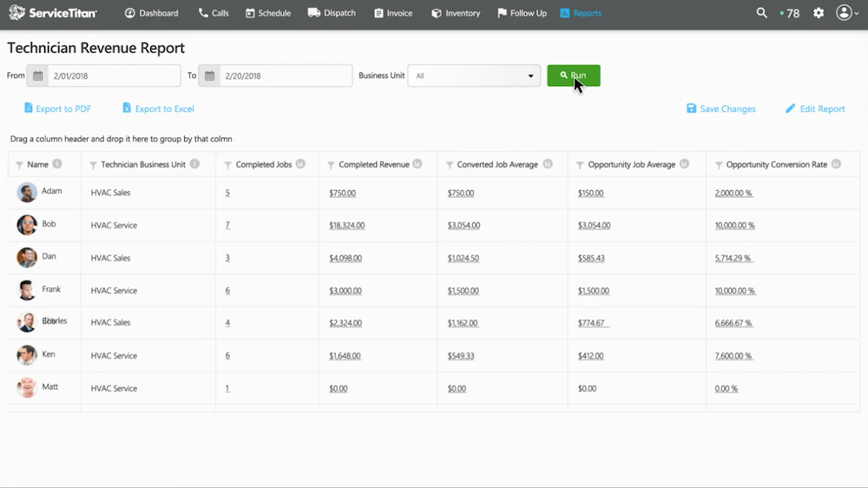Open the settings gear icon
This screenshot has height=488, width=868.
pos(819,13)
